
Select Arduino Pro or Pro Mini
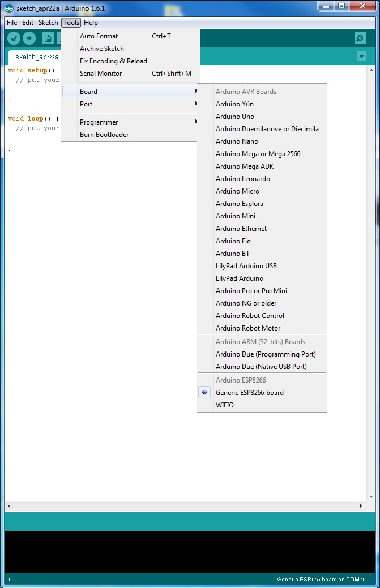tap(262, 290)
